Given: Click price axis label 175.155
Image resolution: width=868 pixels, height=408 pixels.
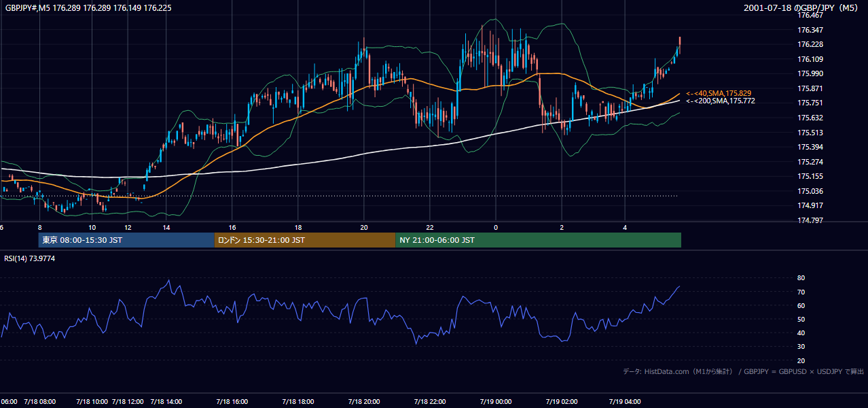Looking at the screenshot, I should point(810,176).
